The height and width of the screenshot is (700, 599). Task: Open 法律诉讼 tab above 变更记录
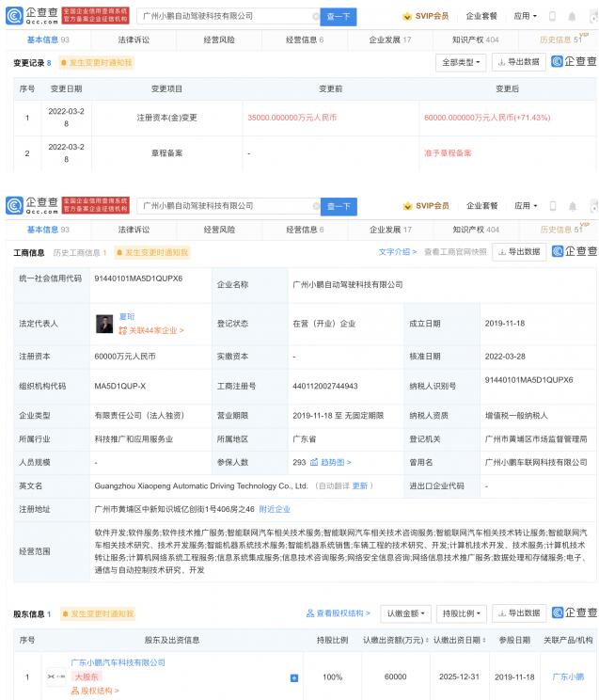coord(134,40)
